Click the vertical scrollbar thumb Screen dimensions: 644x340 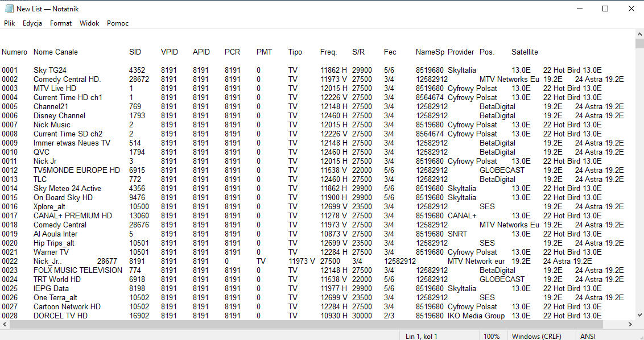point(639,44)
